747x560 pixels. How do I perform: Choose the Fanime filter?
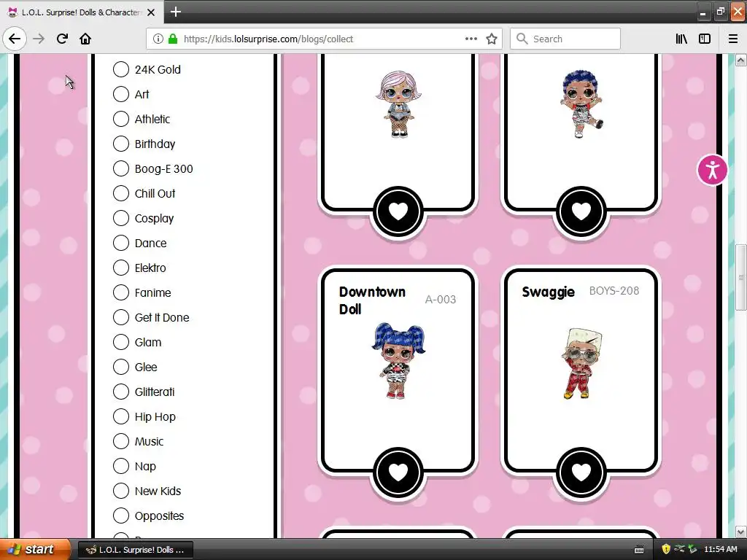tap(142, 292)
